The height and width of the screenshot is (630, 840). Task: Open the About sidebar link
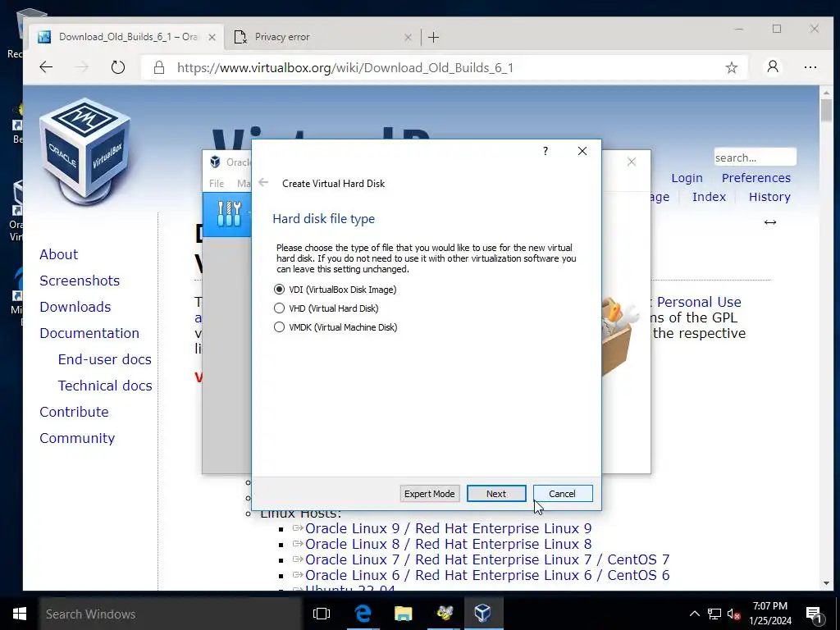[58, 254]
